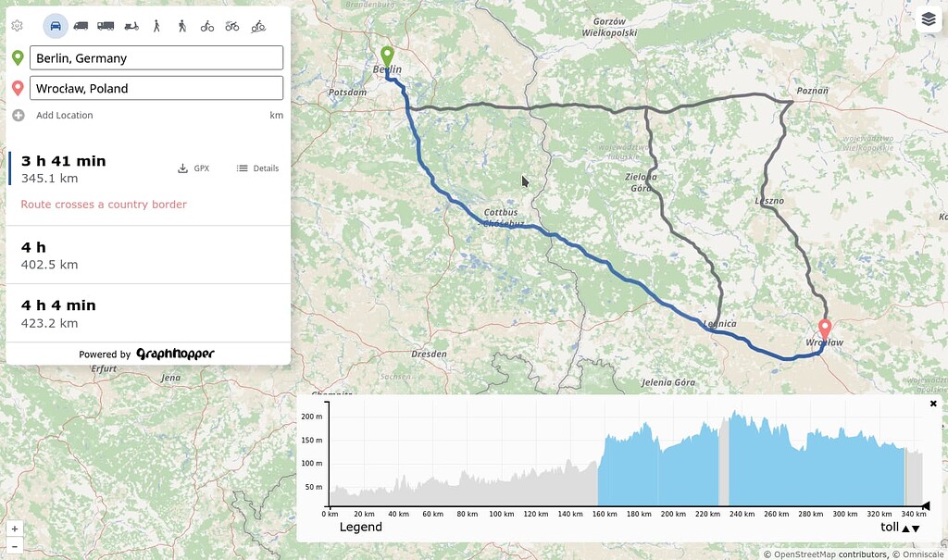The image size is (948, 560).
Task: Choose the scooter routing profile
Action: click(132, 26)
